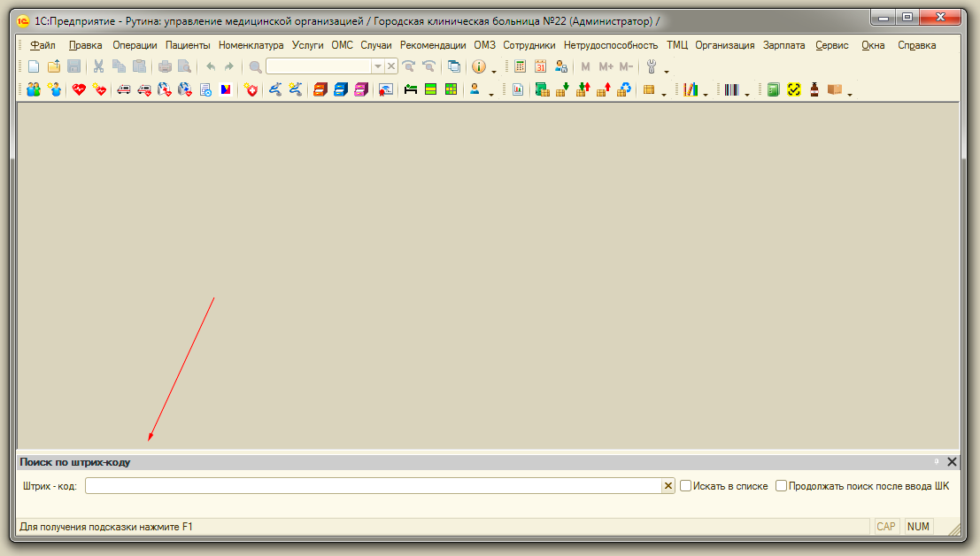This screenshot has height=556, width=980.
Task: Open the calculator tool
Action: 520,66
